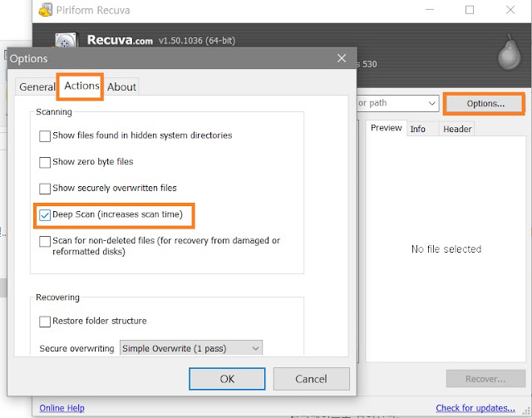Expand the filename or path combo box

coord(431,103)
